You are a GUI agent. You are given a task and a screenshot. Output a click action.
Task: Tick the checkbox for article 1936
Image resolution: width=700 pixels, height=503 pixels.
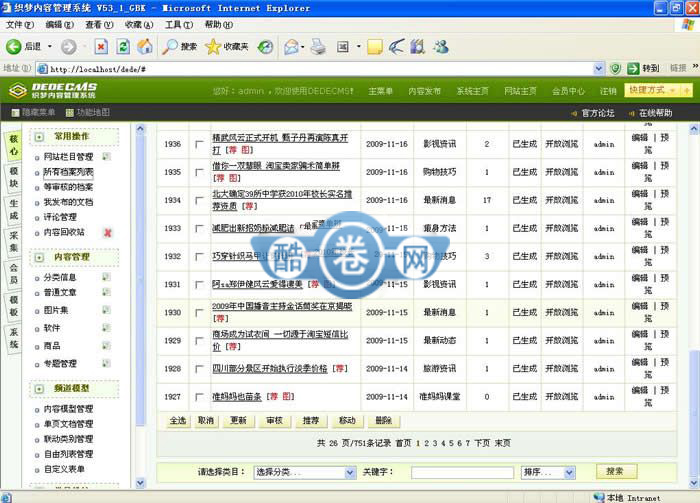199,145
